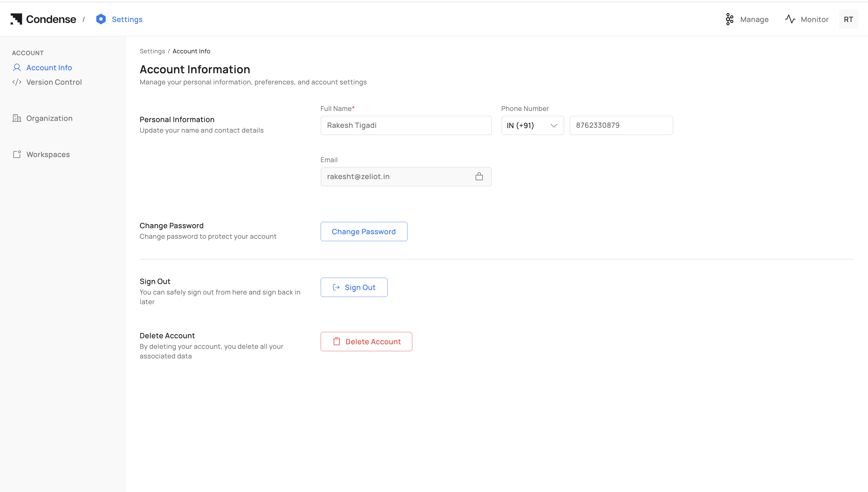868x492 pixels.
Task: Click the Monitor pulse icon
Action: tap(790, 19)
